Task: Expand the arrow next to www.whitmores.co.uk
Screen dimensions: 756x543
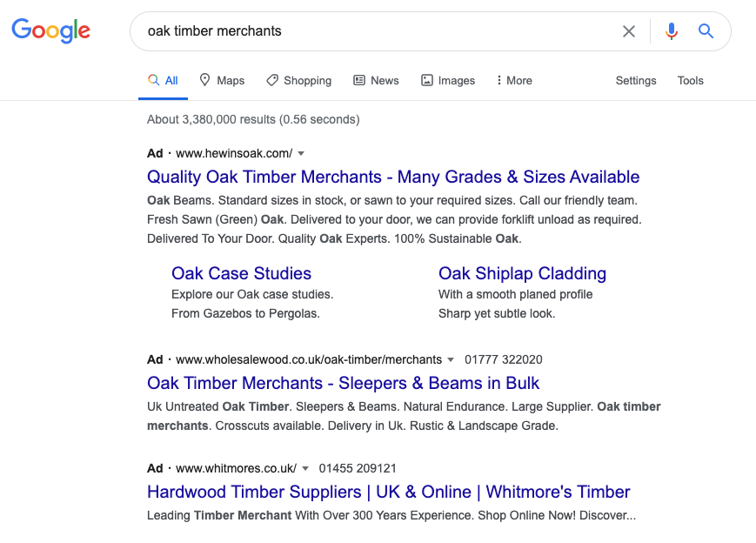Action: pyautogui.click(x=305, y=469)
